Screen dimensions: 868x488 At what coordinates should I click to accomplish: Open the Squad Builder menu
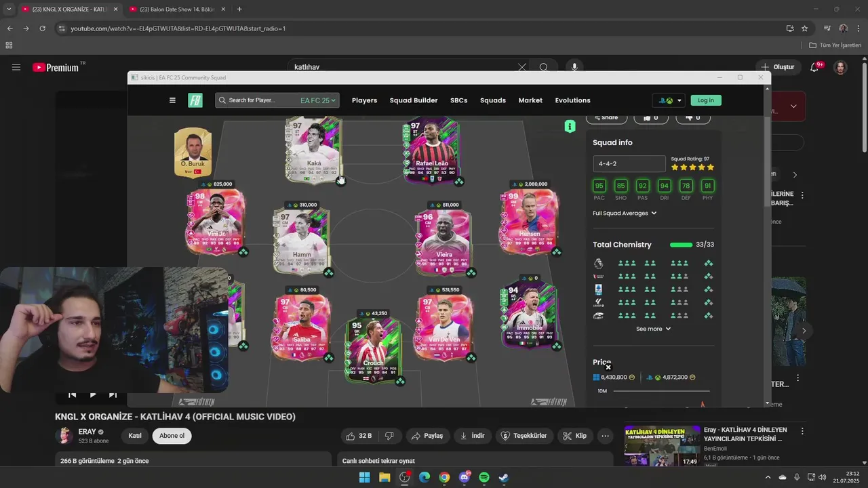point(414,100)
